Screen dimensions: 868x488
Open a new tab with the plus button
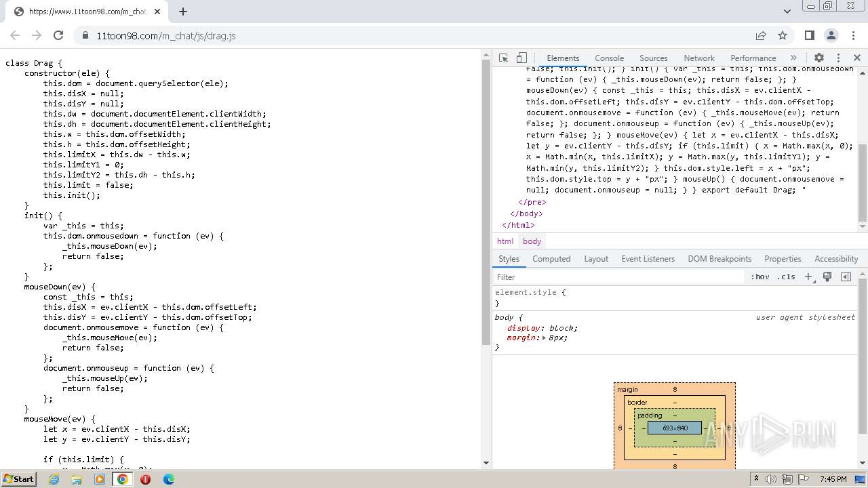click(x=183, y=12)
